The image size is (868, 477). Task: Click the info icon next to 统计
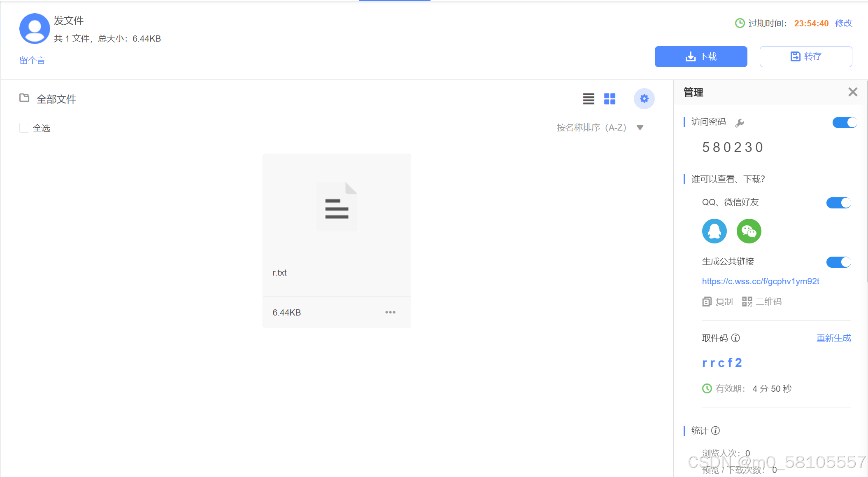pos(716,431)
